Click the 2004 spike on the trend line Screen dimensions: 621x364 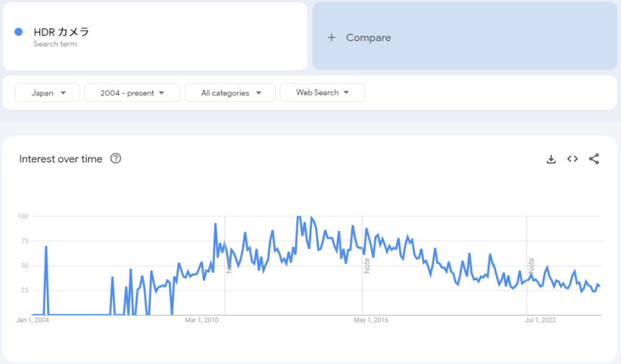click(46, 247)
